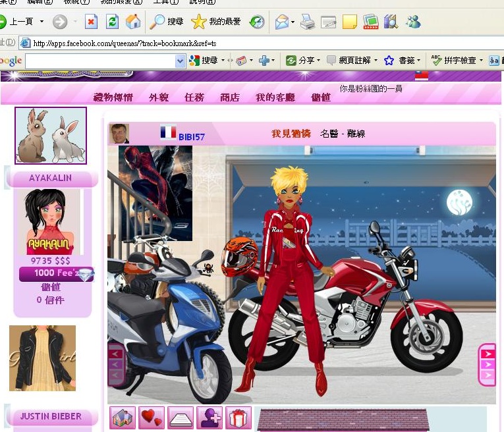Expand the 網頁註解 dropdown arrow

(376, 61)
